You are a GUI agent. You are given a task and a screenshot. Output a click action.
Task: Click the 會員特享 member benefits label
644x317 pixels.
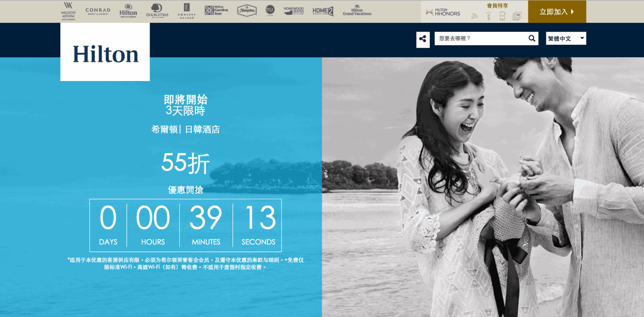click(x=497, y=5)
